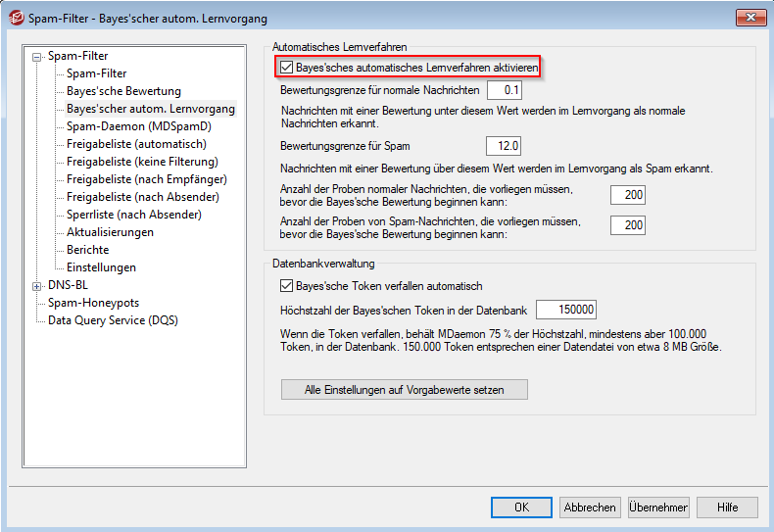Select Sperrliste (nach Absender) entry
This screenshot has width=774, height=532.
click(x=134, y=215)
